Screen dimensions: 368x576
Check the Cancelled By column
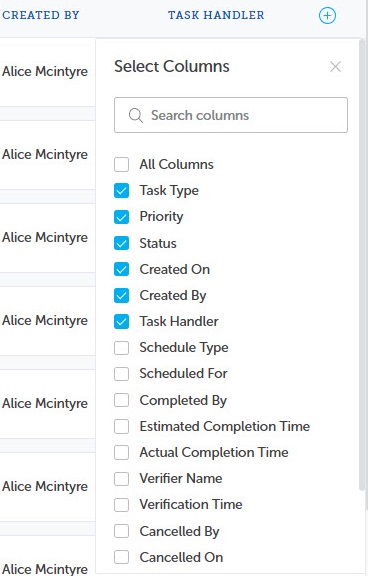(122, 531)
